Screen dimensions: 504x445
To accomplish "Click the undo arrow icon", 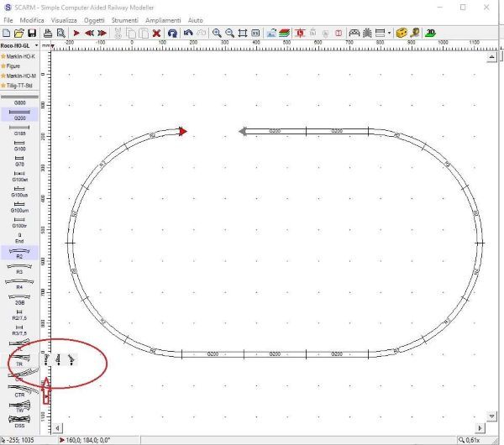I will [188, 33].
